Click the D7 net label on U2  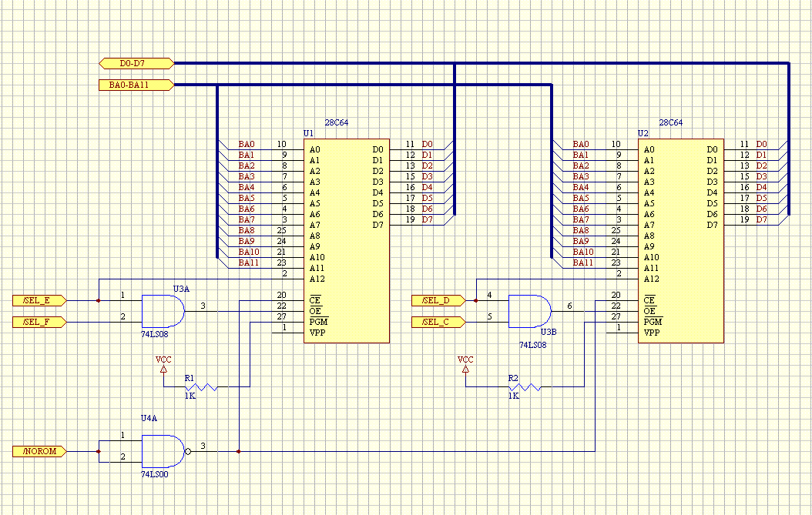click(761, 219)
